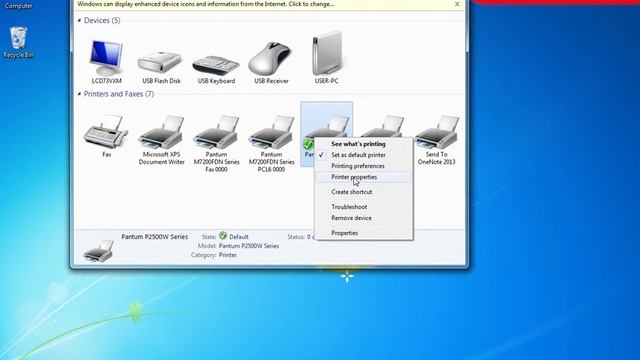
Task: Click the Computer desktop icon label
Action: tap(18, 6)
